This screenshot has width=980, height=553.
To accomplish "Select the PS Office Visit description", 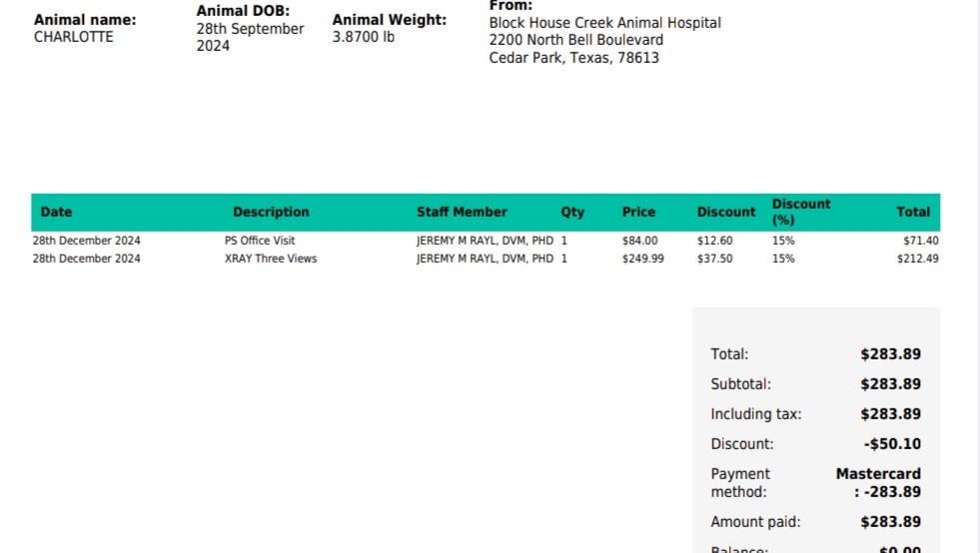I will coord(260,241).
